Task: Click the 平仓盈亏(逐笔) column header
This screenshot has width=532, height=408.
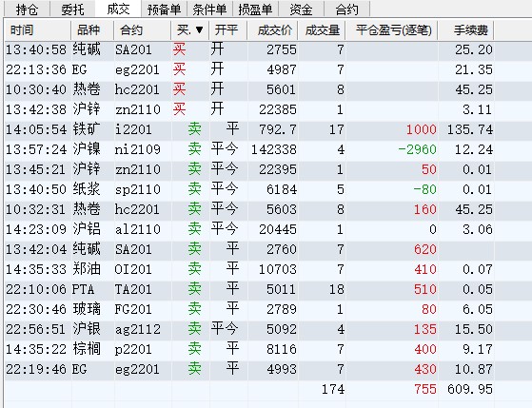Action: [x=391, y=30]
